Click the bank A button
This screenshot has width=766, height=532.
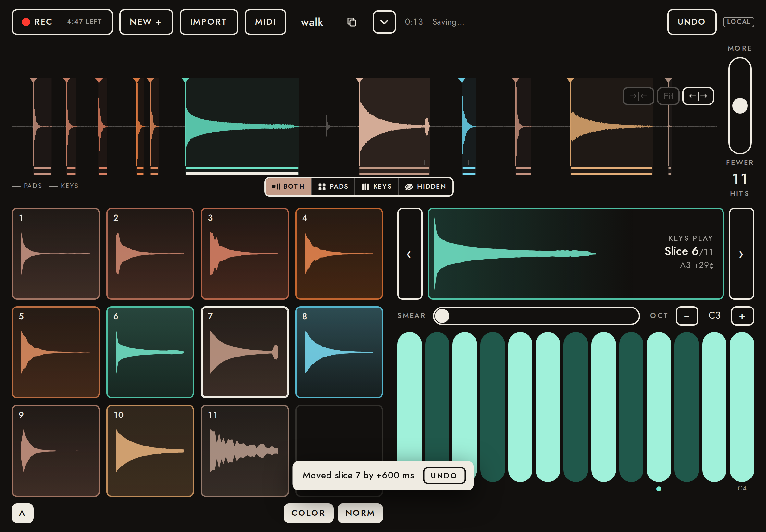pos(22,513)
